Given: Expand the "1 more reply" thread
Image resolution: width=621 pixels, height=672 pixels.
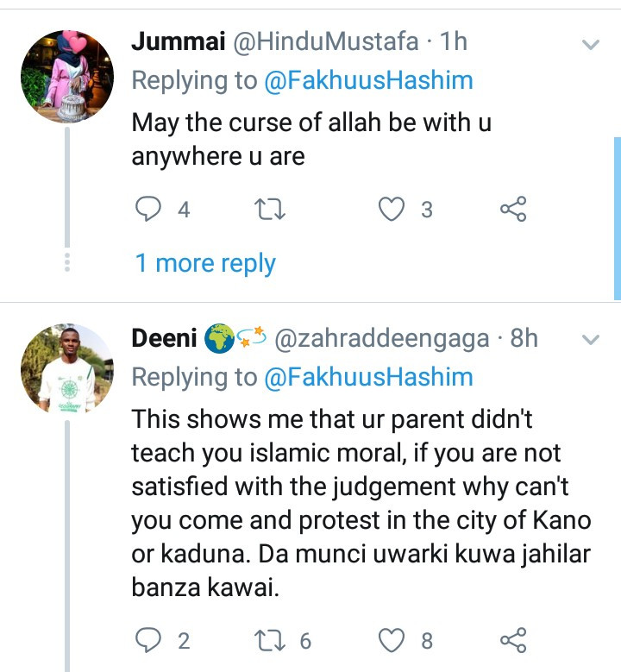Looking at the screenshot, I should coord(205,263).
